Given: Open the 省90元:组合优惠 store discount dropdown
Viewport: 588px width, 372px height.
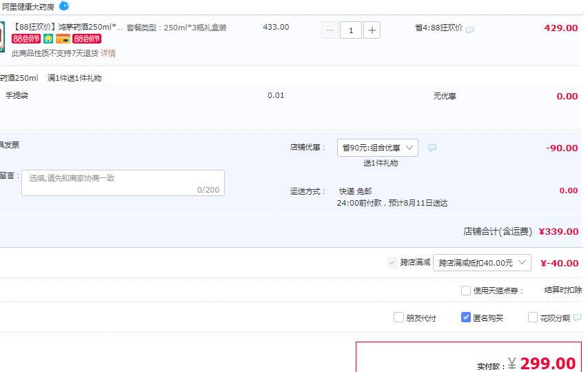Looking at the screenshot, I should (378, 148).
